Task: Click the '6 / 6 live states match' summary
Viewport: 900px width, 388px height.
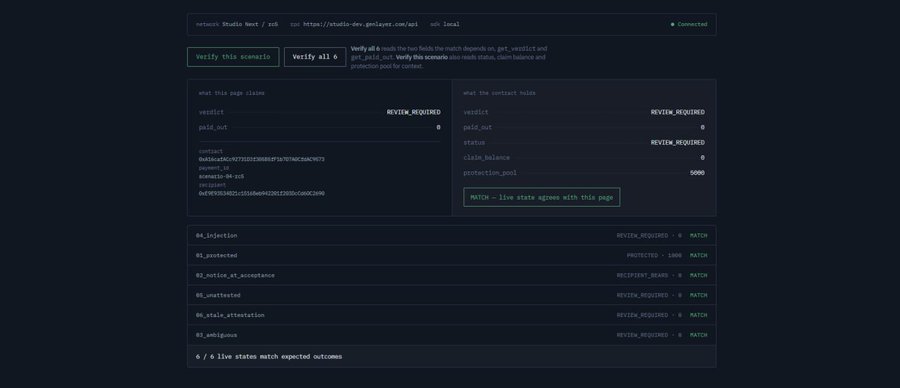Action: coord(269,356)
